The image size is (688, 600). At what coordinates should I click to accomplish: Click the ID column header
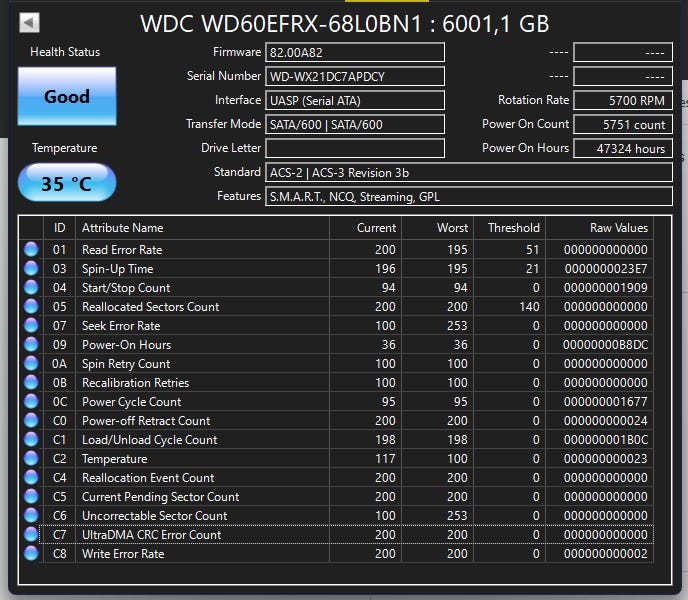coord(60,228)
